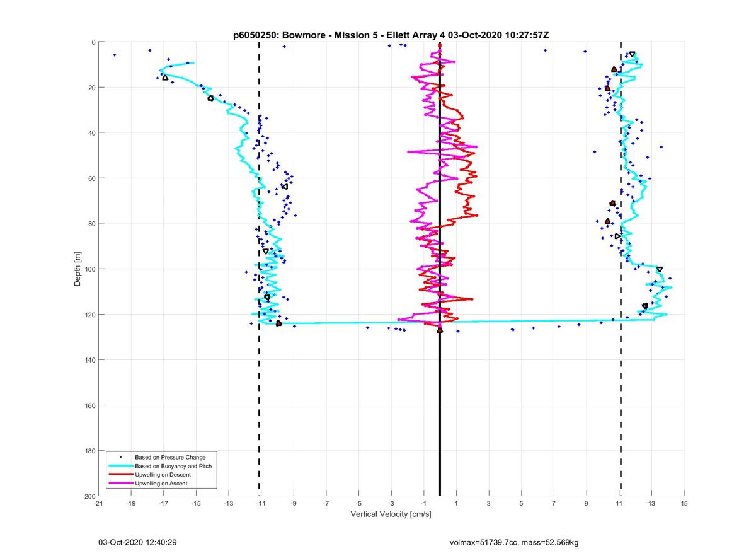This screenshot has width=756, height=558.
Task: Click the x-axis tick label '7'
Action: click(554, 504)
